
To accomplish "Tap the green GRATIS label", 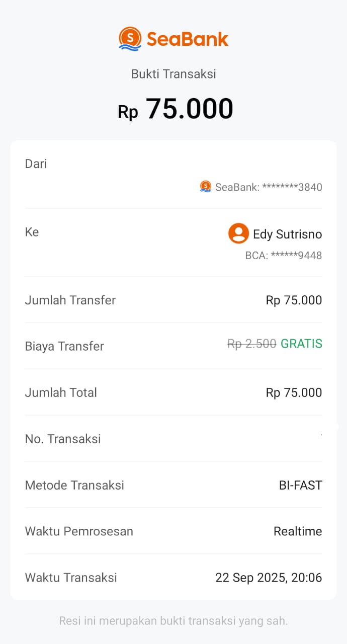I will [x=301, y=344].
